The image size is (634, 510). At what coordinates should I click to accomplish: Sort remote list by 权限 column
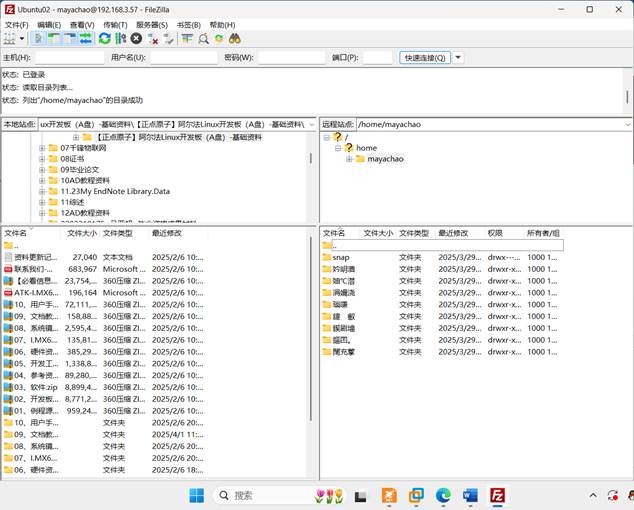[495, 233]
